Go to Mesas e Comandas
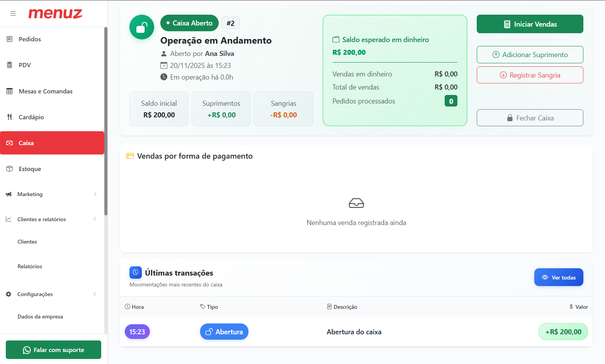This screenshot has height=364, width=605. [52, 91]
